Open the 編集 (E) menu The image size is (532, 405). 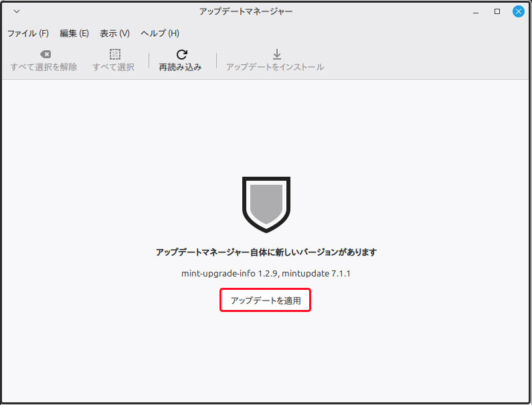pos(74,33)
